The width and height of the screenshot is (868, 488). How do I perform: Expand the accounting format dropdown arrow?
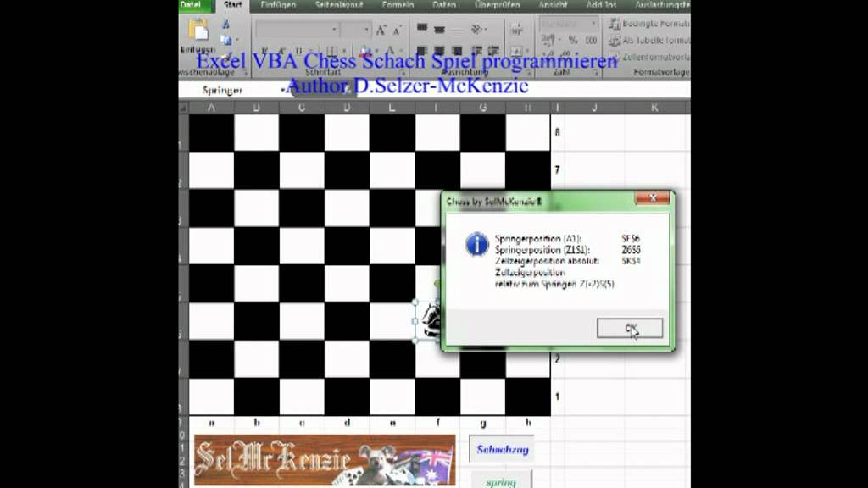(559, 41)
